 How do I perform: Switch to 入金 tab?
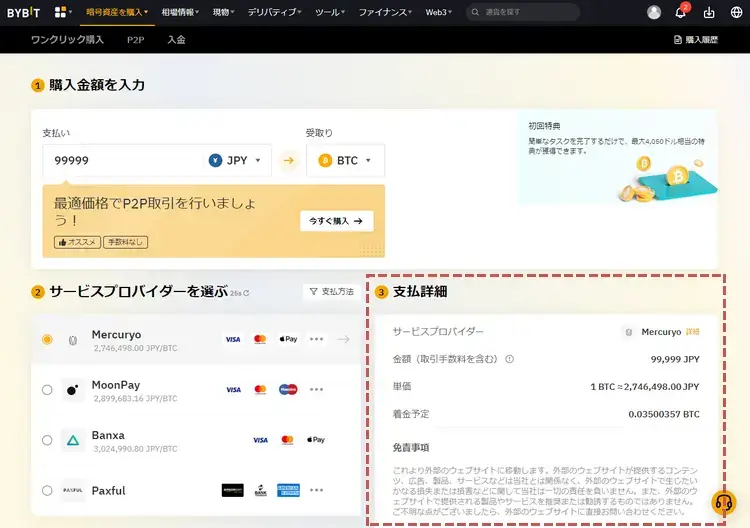[x=176, y=40]
